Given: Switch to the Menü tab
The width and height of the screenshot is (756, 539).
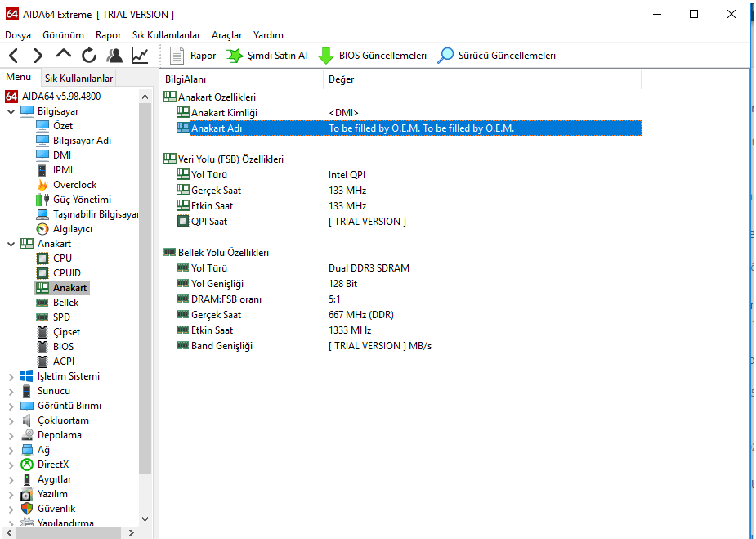Looking at the screenshot, I should click(x=18, y=77).
